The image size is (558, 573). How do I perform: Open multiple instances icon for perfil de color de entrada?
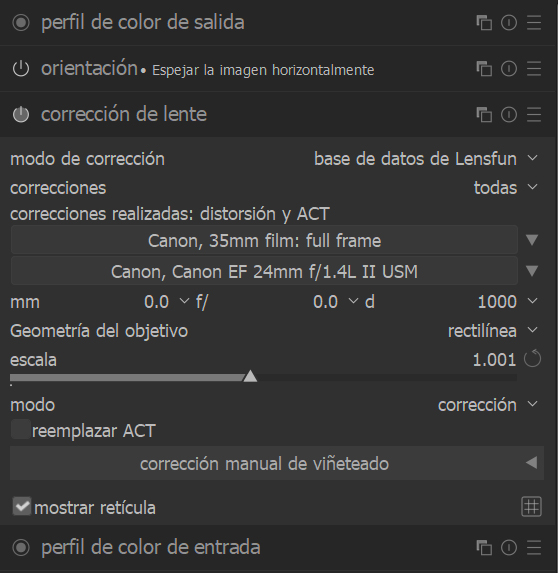pos(484,547)
